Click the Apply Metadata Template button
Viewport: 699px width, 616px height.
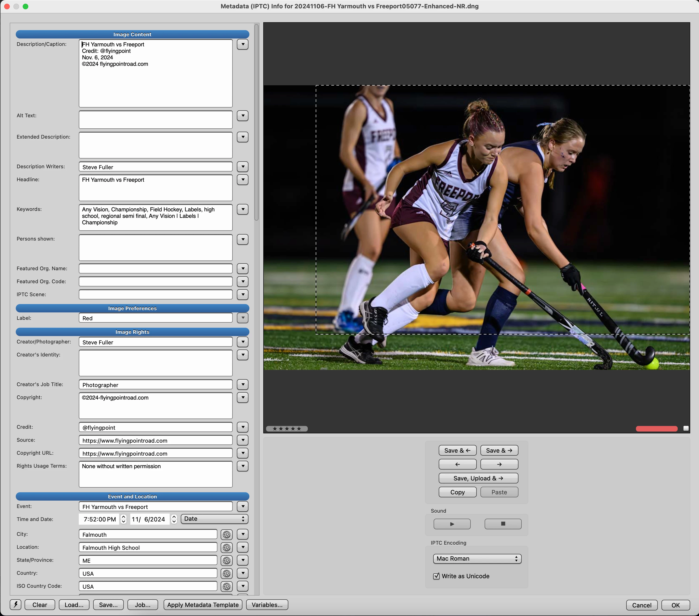[x=203, y=605]
